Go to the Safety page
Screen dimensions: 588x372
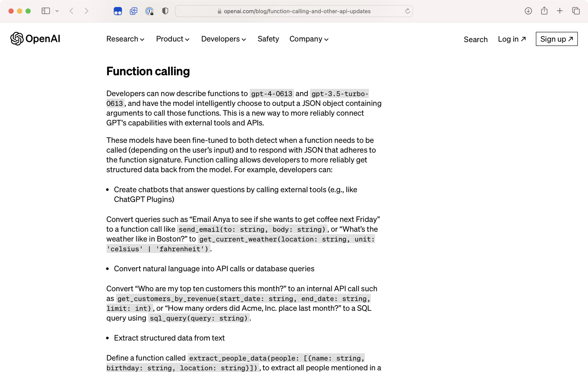(x=268, y=39)
